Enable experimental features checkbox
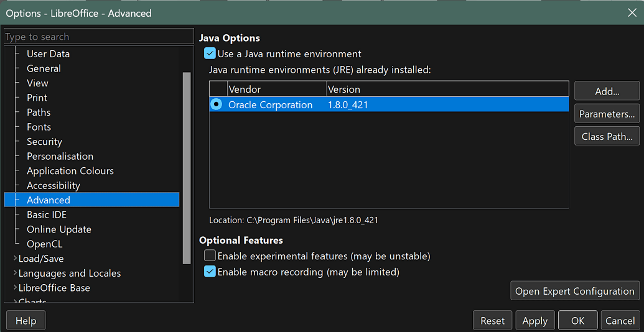 210,256
